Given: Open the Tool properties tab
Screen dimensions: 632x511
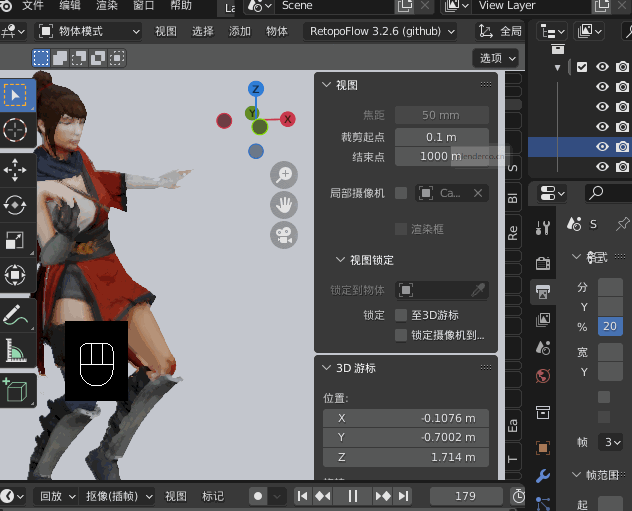Looking at the screenshot, I should [543, 228].
